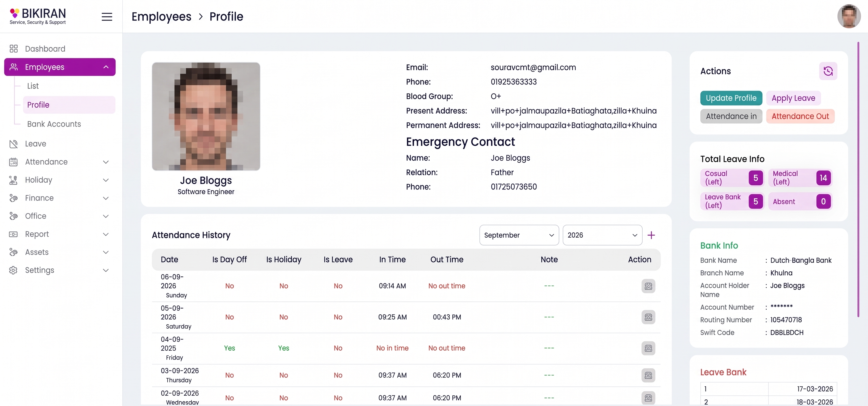The height and width of the screenshot is (406, 868).
Task: Click the right panel vertical scrollbar
Action: (858, 179)
